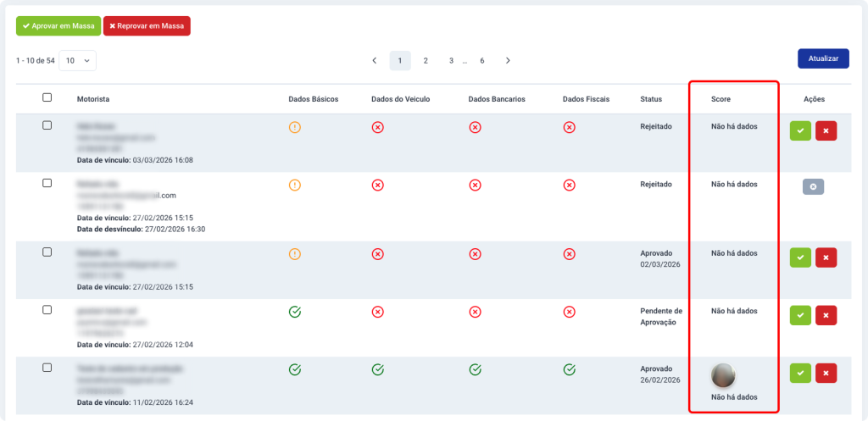Jump to page 6 in pagination
This screenshot has height=421, width=868.
[x=482, y=61]
